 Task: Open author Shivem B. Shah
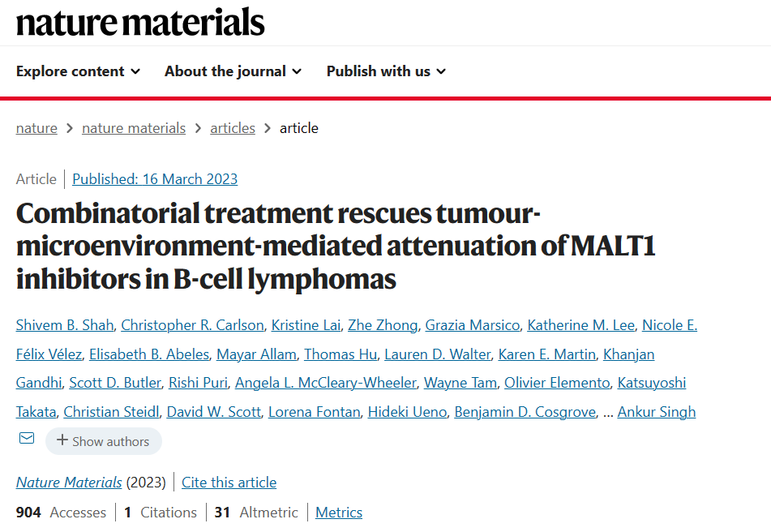click(x=65, y=325)
